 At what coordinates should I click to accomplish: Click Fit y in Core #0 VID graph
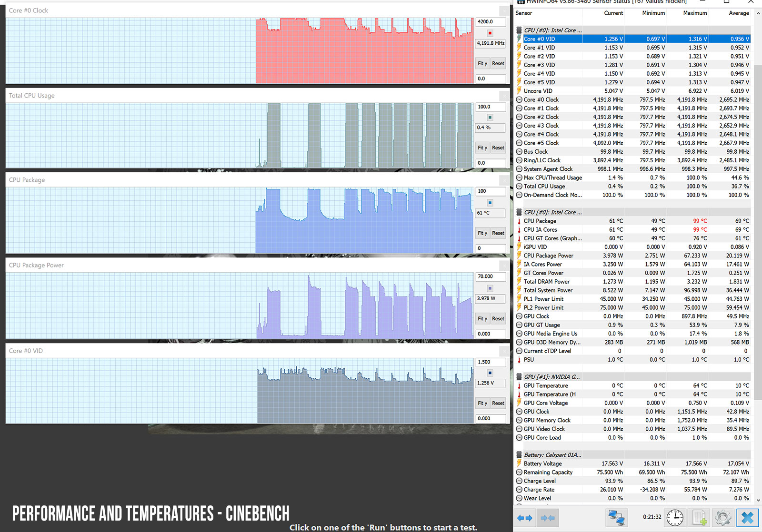click(x=482, y=404)
